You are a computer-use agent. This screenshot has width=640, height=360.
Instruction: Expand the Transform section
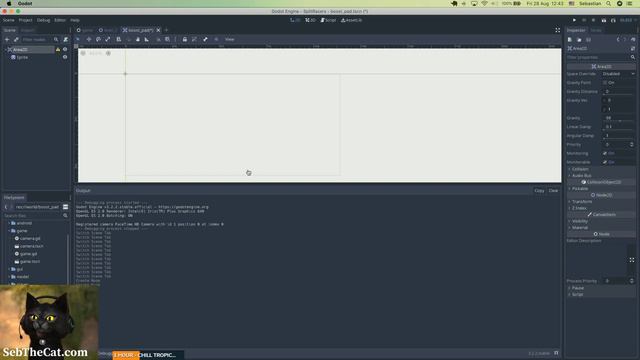click(582, 202)
